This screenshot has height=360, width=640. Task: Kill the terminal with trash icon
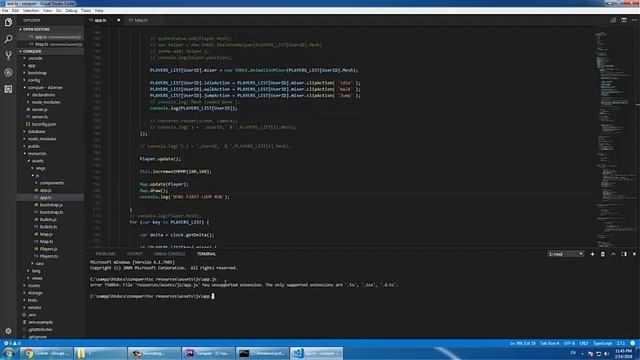pyautogui.click(x=603, y=254)
